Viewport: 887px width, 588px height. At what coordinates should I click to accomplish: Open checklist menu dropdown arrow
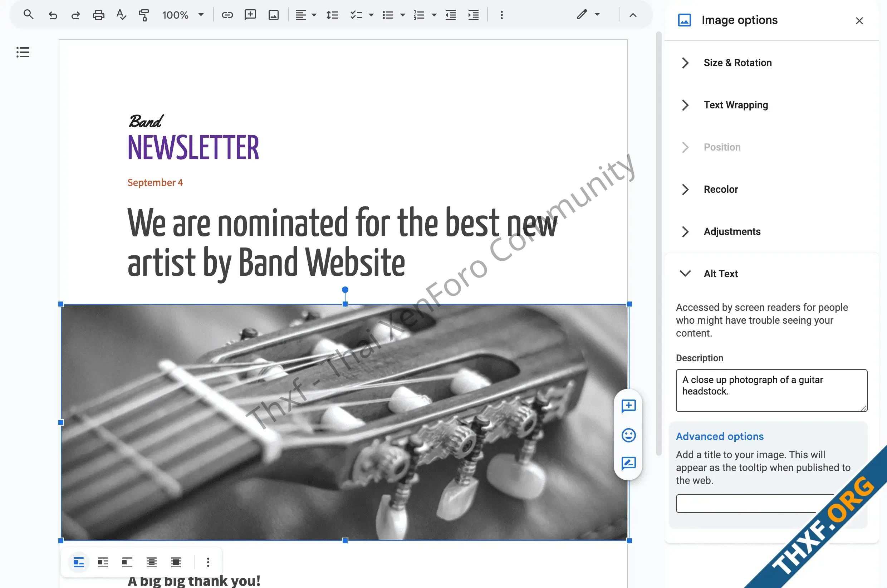[x=371, y=15]
